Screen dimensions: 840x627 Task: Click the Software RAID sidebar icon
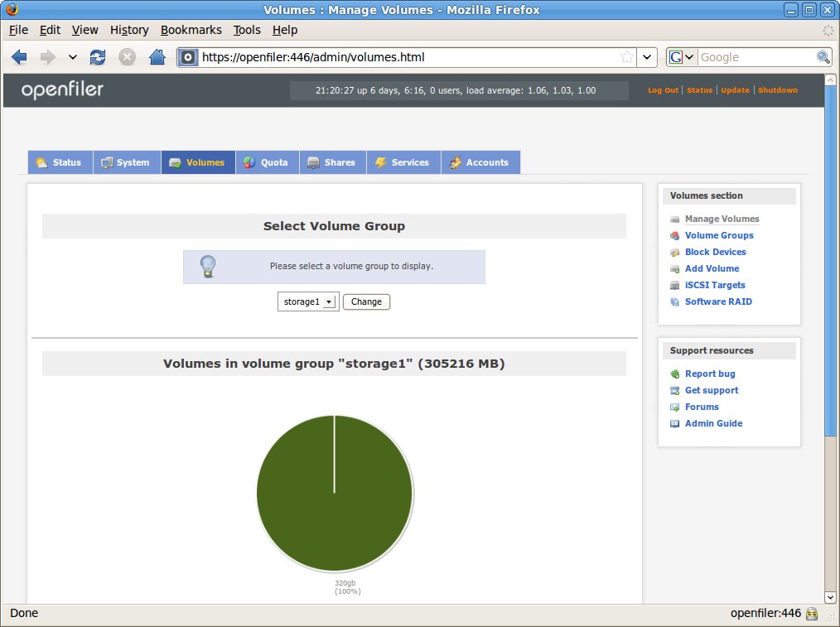click(x=675, y=302)
